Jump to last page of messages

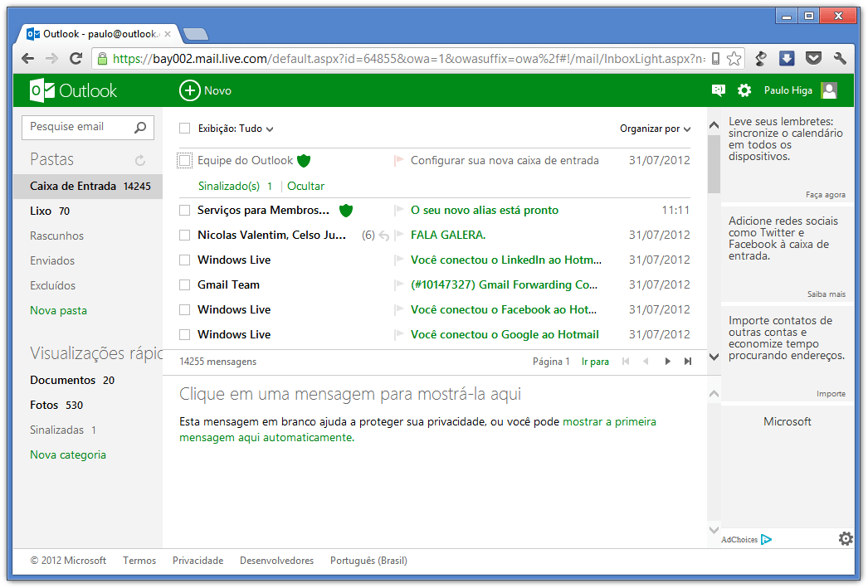(x=688, y=362)
